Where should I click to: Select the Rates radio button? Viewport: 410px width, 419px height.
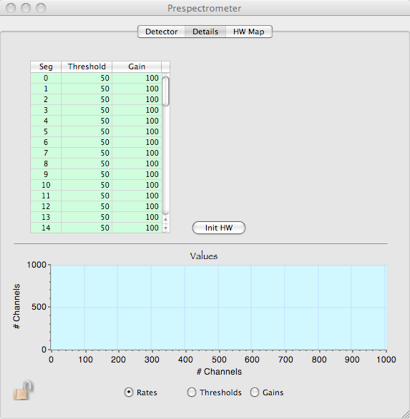tap(128, 392)
